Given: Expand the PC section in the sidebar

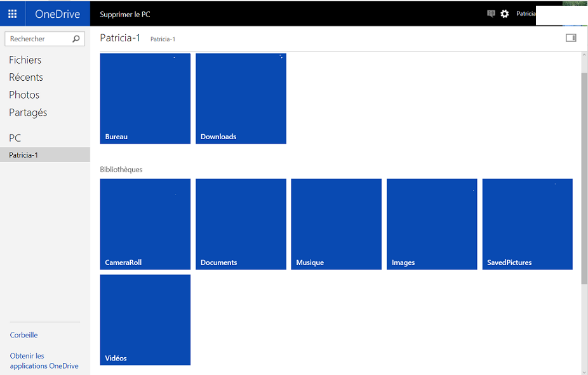Looking at the screenshot, I should coord(15,137).
